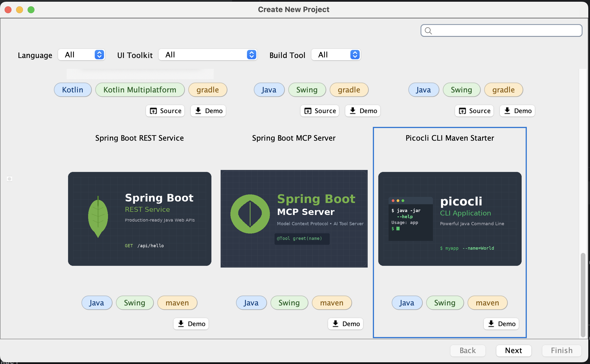Image resolution: width=590 pixels, height=364 pixels.
Task: Download the Spring Boot REST Service demo
Action: point(191,324)
